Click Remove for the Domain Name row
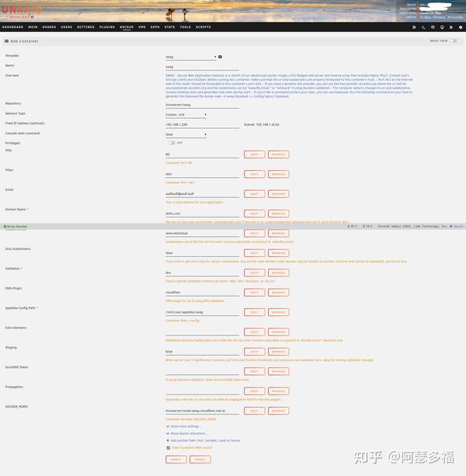Screen dimensions: 466x476 tap(278, 214)
